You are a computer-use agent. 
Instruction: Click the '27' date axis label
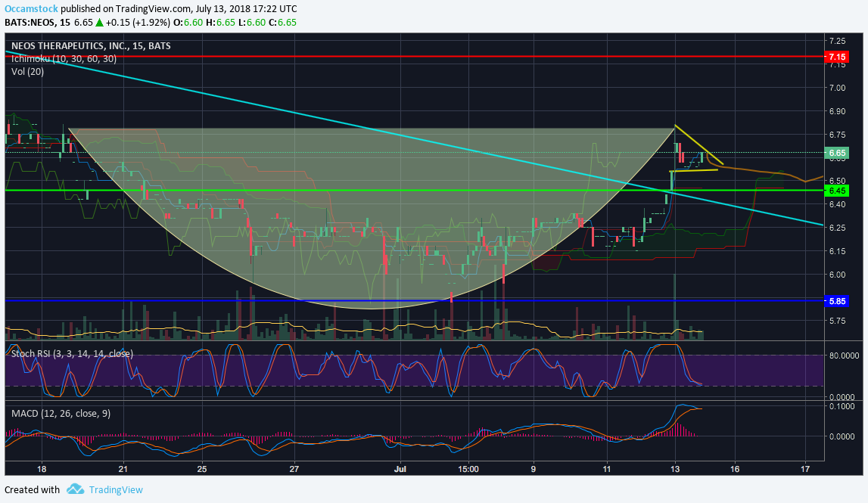(294, 469)
